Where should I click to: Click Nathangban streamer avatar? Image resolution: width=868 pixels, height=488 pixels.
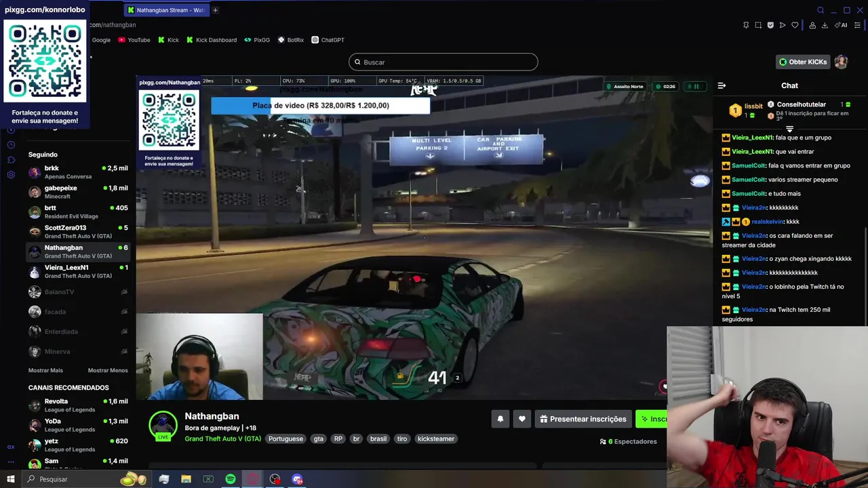pyautogui.click(x=163, y=426)
